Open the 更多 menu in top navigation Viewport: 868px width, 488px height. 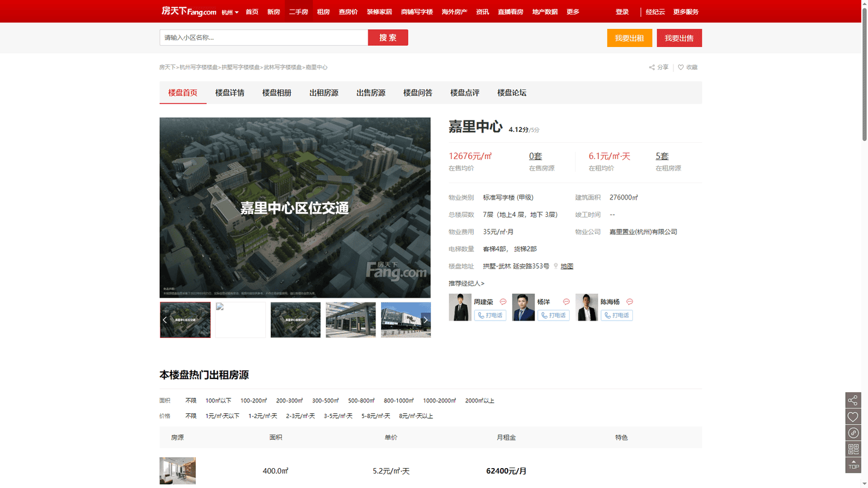tap(573, 12)
